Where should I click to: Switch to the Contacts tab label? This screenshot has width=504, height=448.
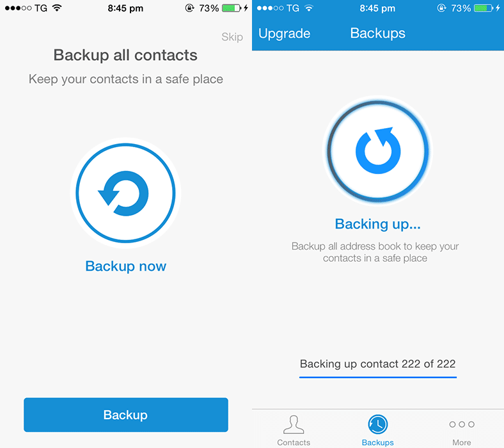294,442
